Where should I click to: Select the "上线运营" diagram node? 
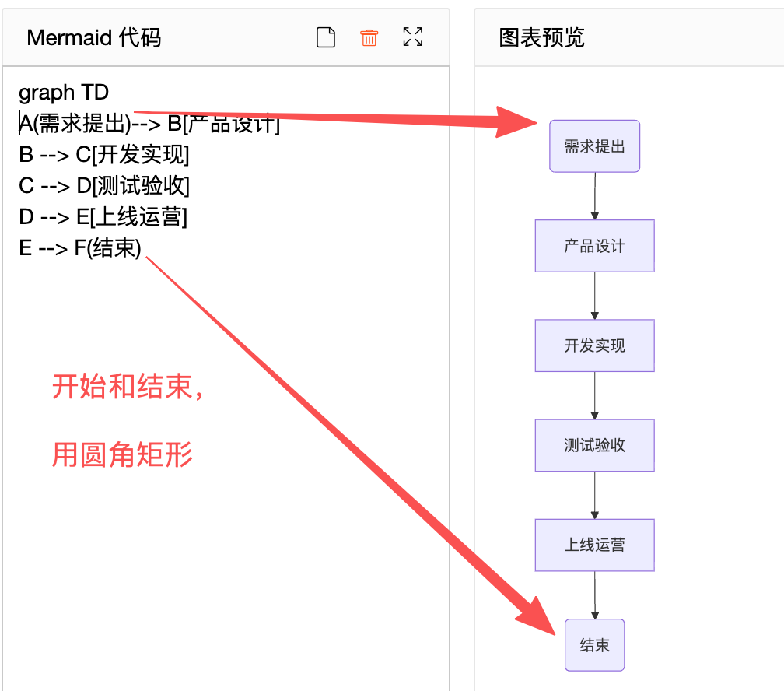594,545
